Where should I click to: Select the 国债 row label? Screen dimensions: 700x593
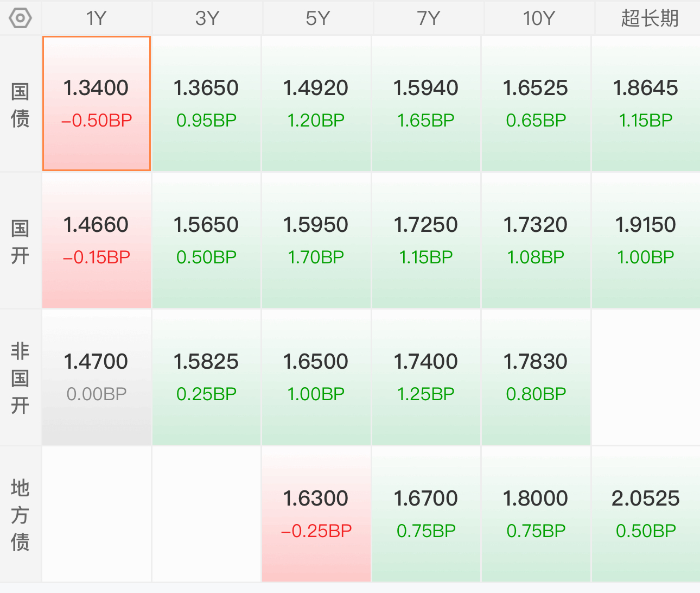coord(20,104)
